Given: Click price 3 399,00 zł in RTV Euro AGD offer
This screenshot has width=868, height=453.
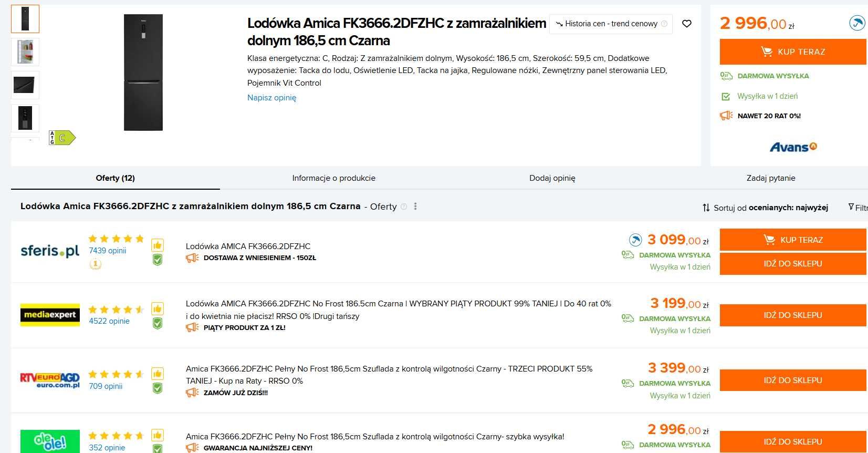Looking at the screenshot, I should [x=678, y=368].
